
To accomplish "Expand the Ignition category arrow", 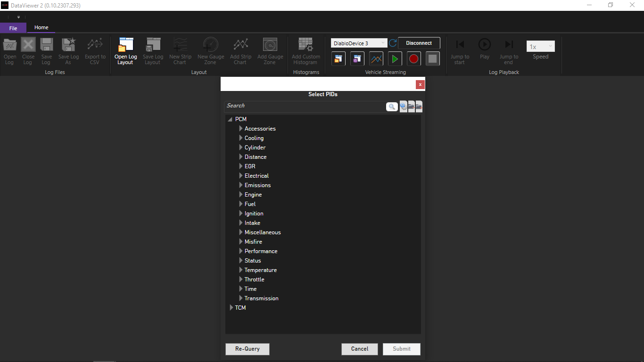I will point(240,213).
